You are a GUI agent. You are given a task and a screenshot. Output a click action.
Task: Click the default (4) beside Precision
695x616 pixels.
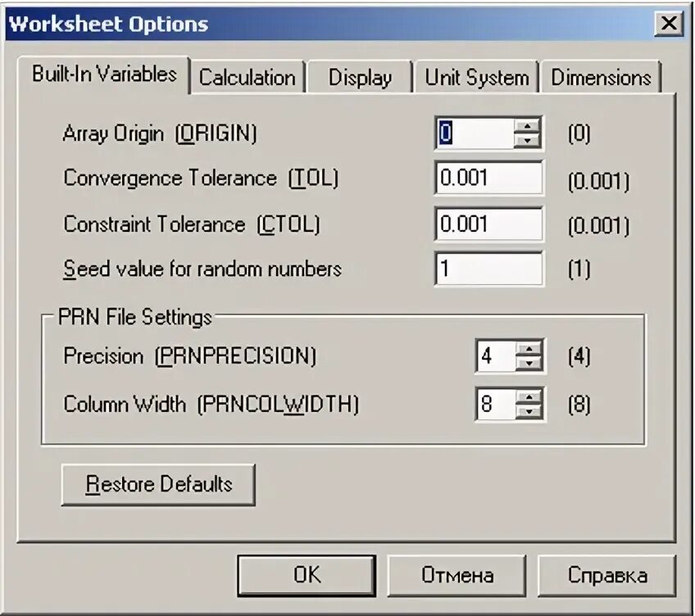579,356
